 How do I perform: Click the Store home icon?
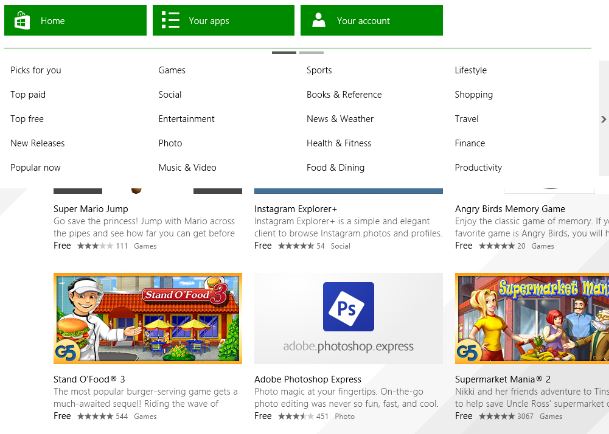pos(22,20)
